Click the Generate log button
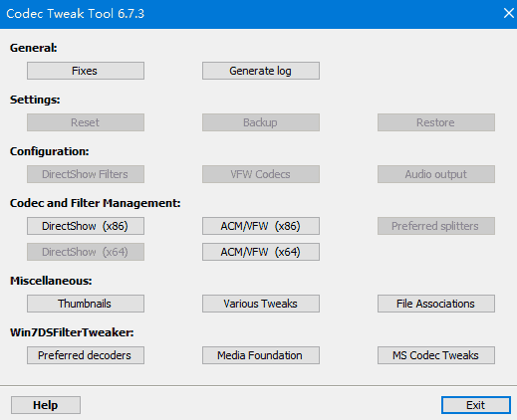517x420 pixels. [261, 71]
